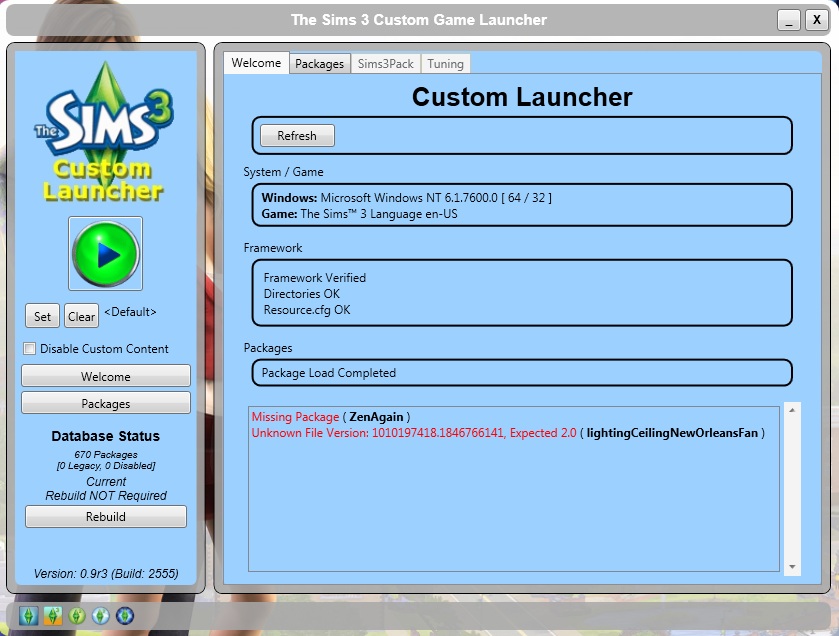Screen dimensions: 839x636
Task: Close the launcher with the X button
Action: point(817,20)
